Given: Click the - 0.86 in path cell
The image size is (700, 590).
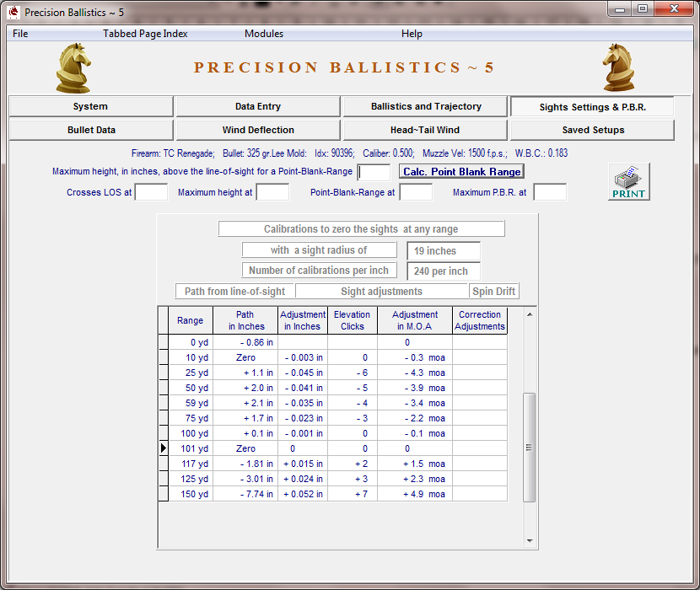Looking at the screenshot, I should 245,342.
